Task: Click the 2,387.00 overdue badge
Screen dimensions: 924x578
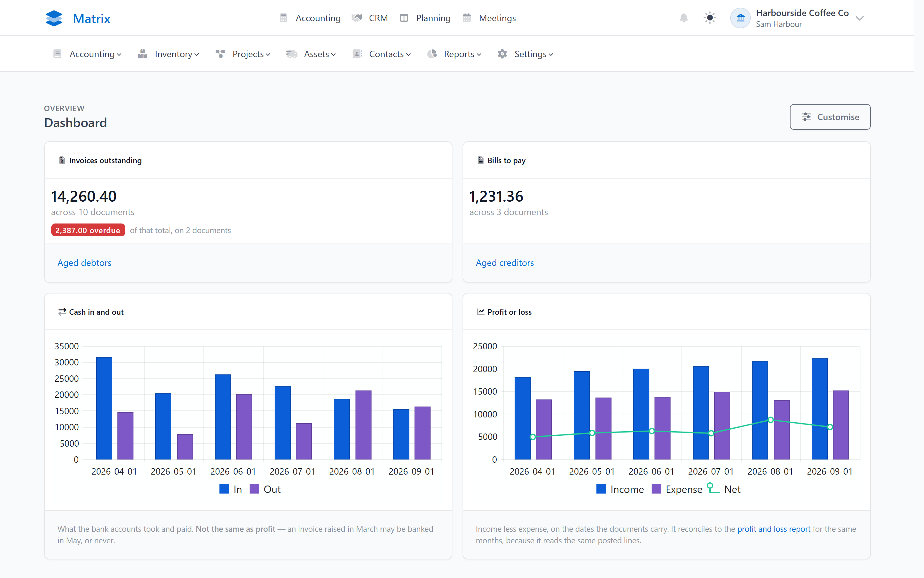Action: click(88, 230)
